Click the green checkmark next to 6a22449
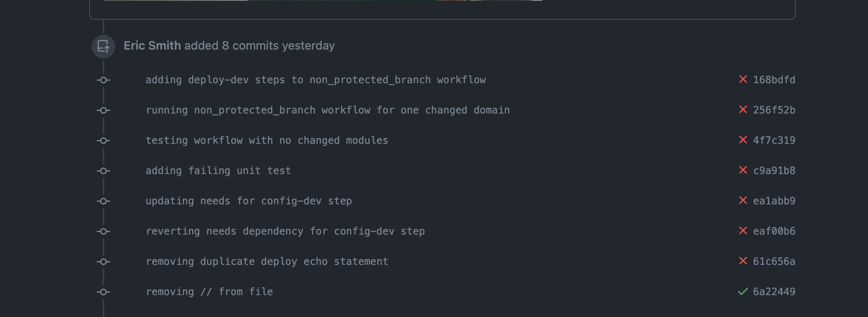This screenshot has height=317, width=868. [743, 291]
